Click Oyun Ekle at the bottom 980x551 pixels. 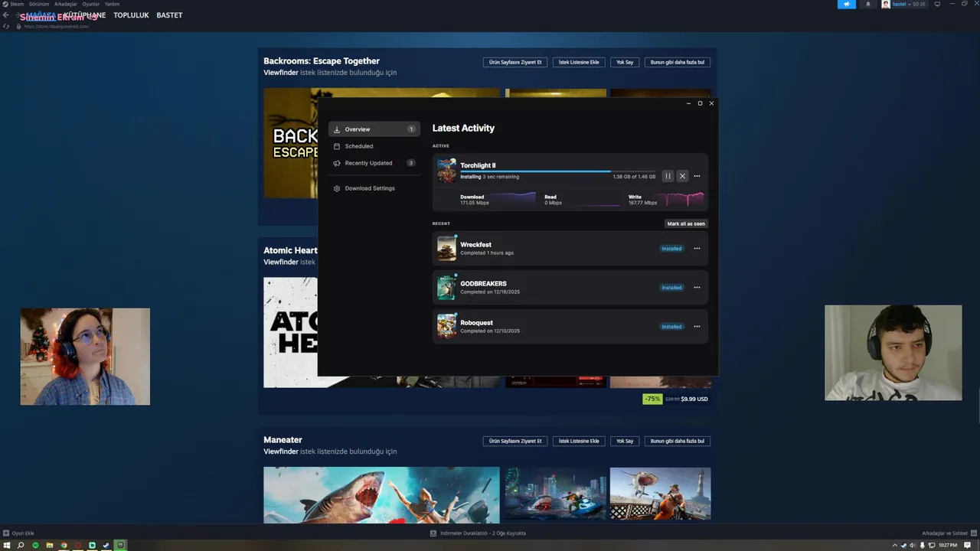(x=19, y=533)
